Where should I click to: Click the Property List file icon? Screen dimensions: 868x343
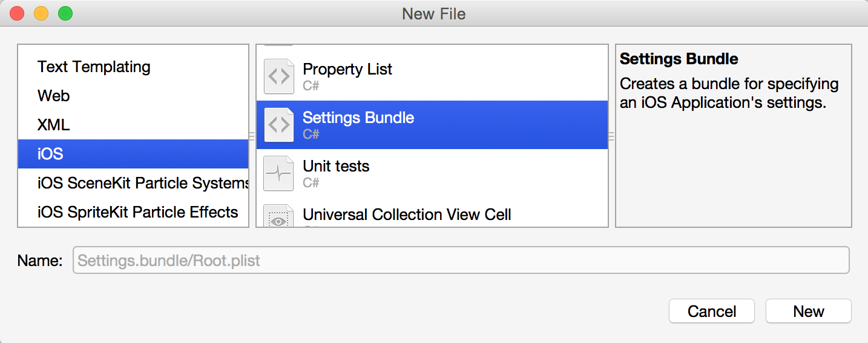click(278, 76)
